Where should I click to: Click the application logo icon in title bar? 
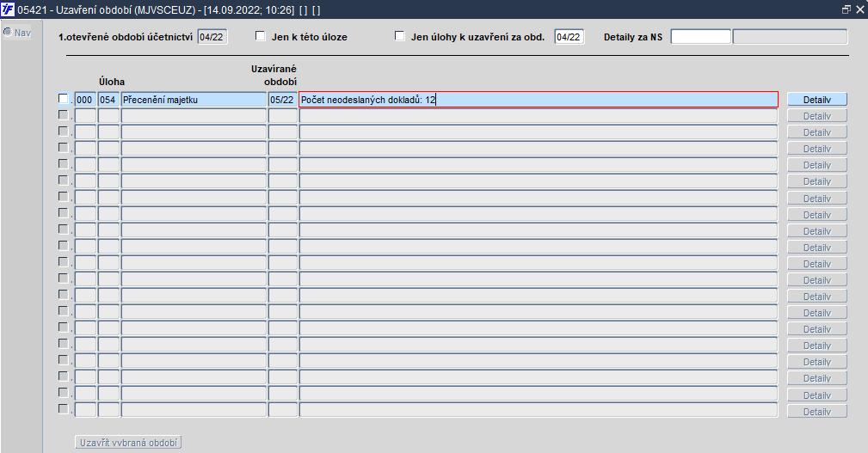(x=8, y=9)
